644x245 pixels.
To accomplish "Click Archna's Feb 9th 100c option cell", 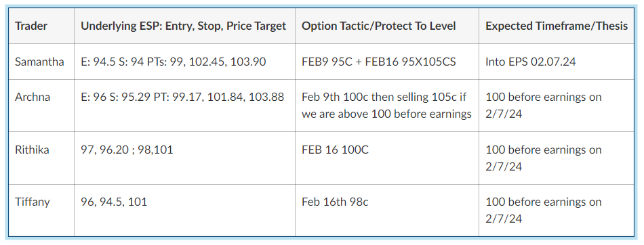I will click(387, 106).
